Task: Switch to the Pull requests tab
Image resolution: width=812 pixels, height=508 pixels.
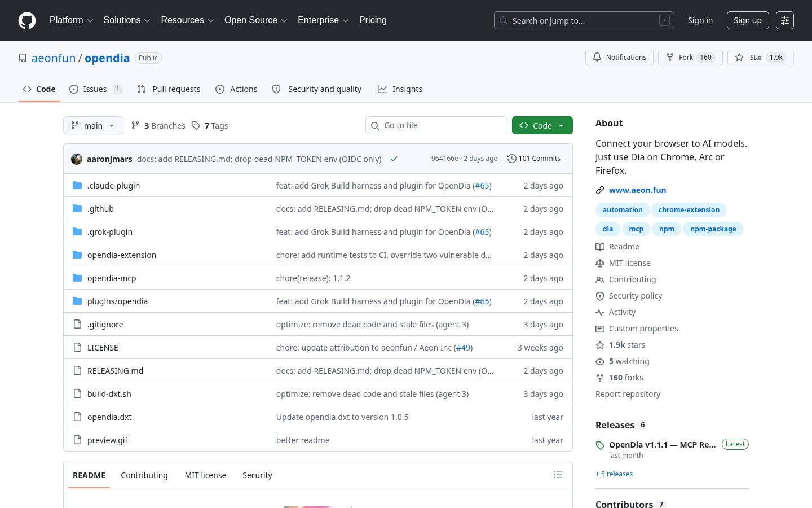Action: click(x=169, y=89)
